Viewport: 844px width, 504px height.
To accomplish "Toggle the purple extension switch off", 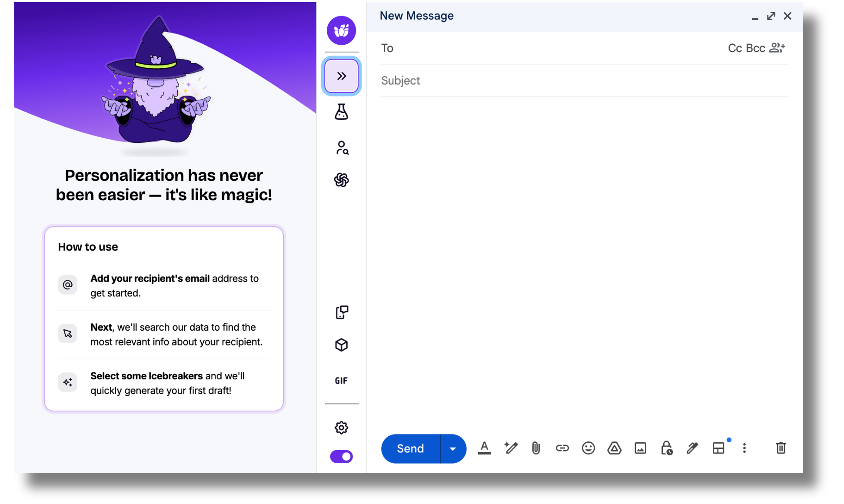I will 341,457.
